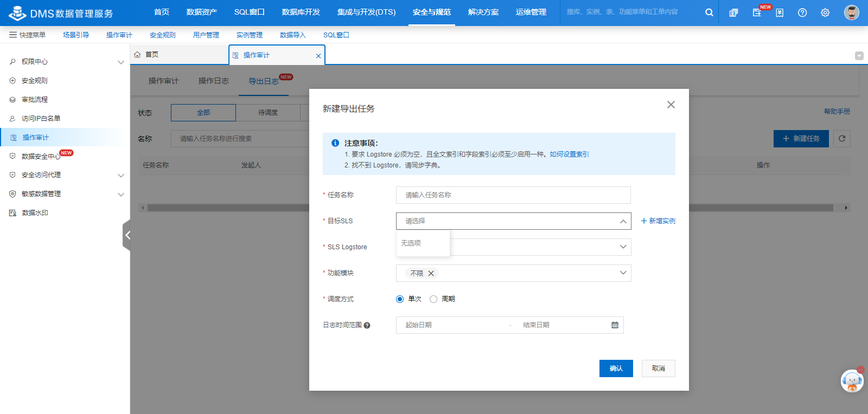
Task: Open the NEW-badged task icon in top bar
Action: (x=757, y=12)
